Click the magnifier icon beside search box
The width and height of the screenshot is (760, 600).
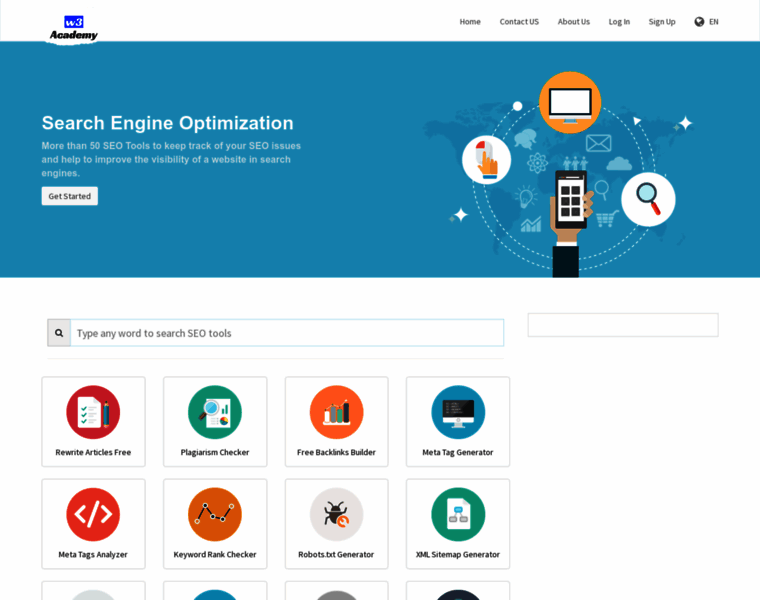pos(59,333)
